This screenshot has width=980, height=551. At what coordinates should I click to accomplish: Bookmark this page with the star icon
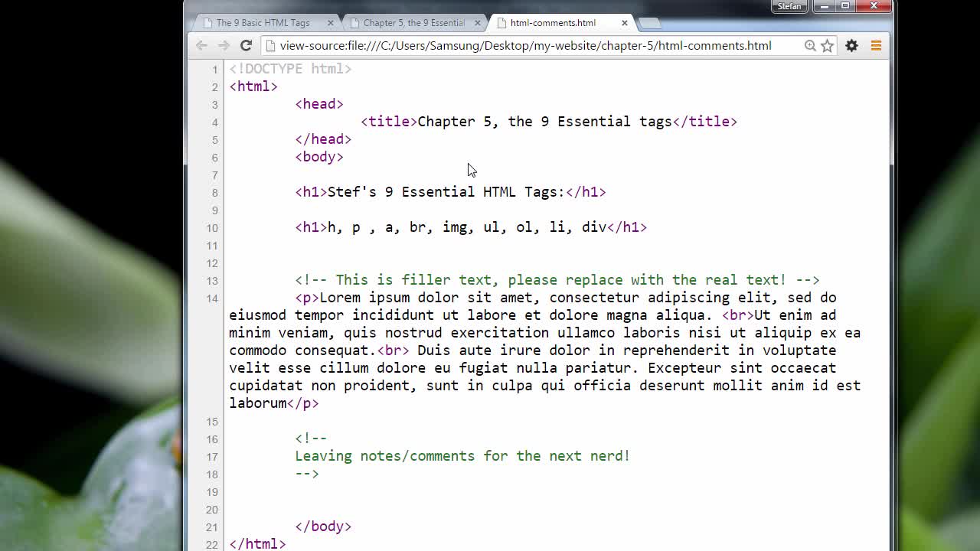coord(828,46)
